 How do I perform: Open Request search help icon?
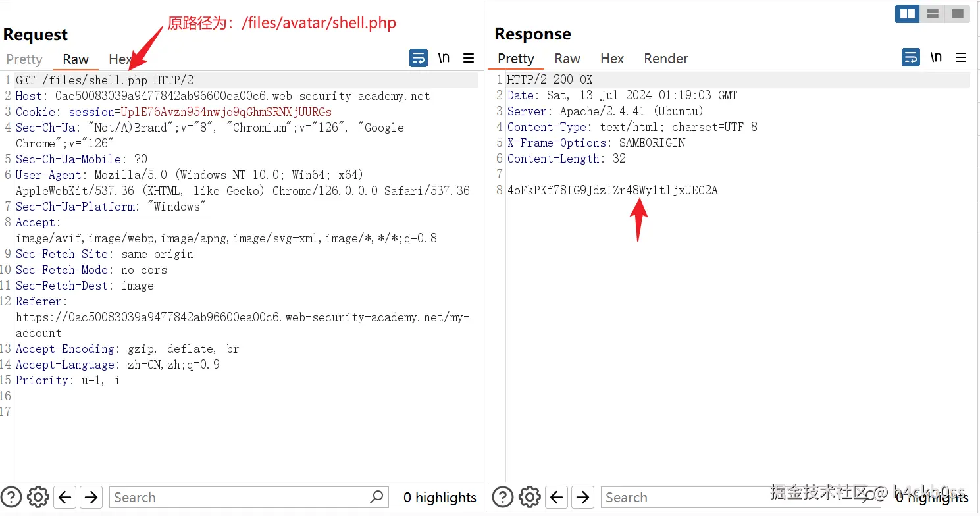(x=12, y=497)
